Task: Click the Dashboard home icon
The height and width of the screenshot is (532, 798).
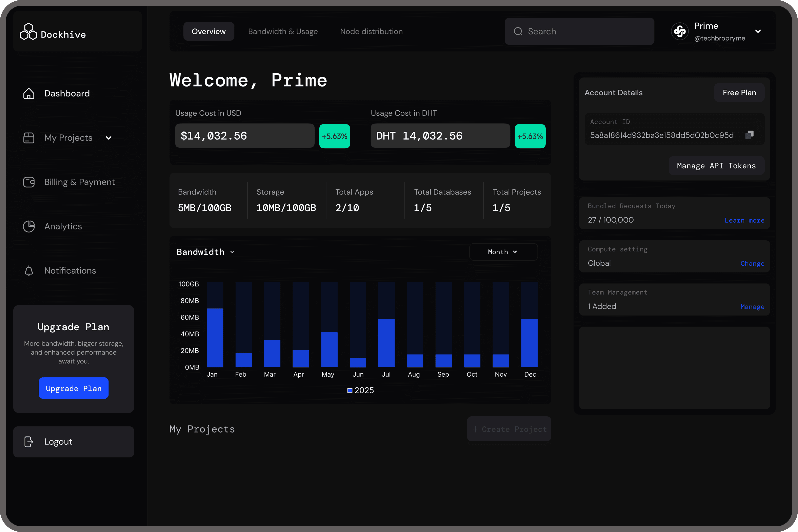Action: (29, 94)
